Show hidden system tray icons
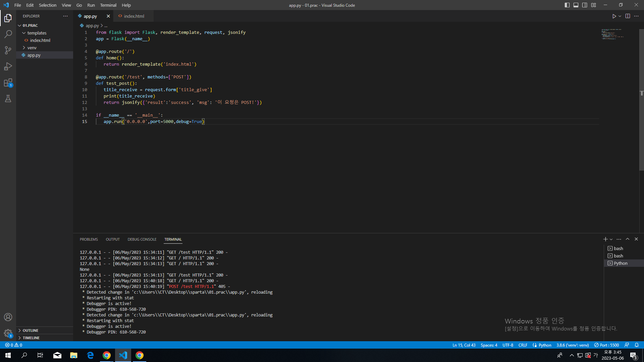 point(572,355)
